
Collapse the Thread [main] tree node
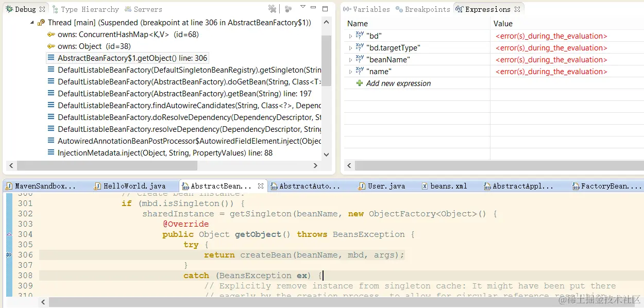(x=32, y=23)
